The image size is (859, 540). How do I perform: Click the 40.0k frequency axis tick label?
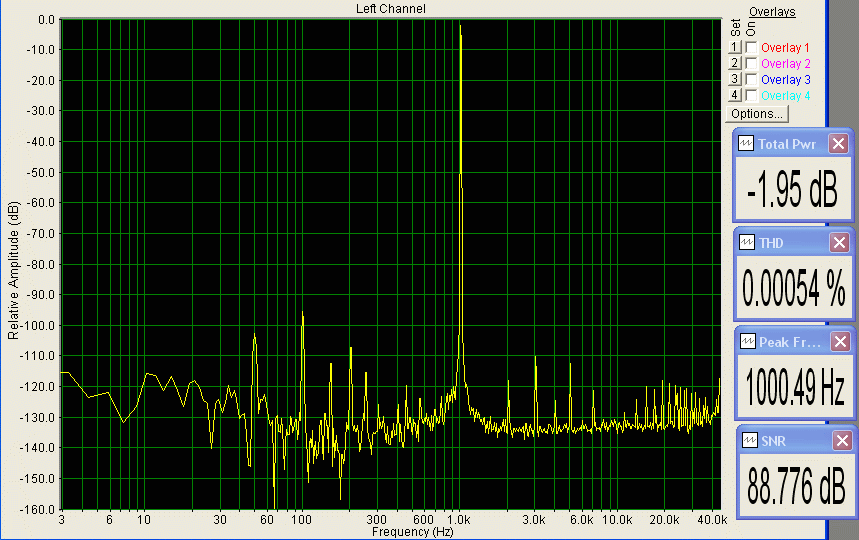click(712, 519)
